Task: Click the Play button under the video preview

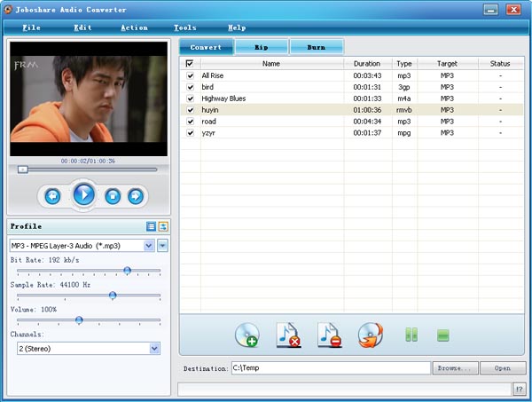Action: pyautogui.click(x=83, y=195)
